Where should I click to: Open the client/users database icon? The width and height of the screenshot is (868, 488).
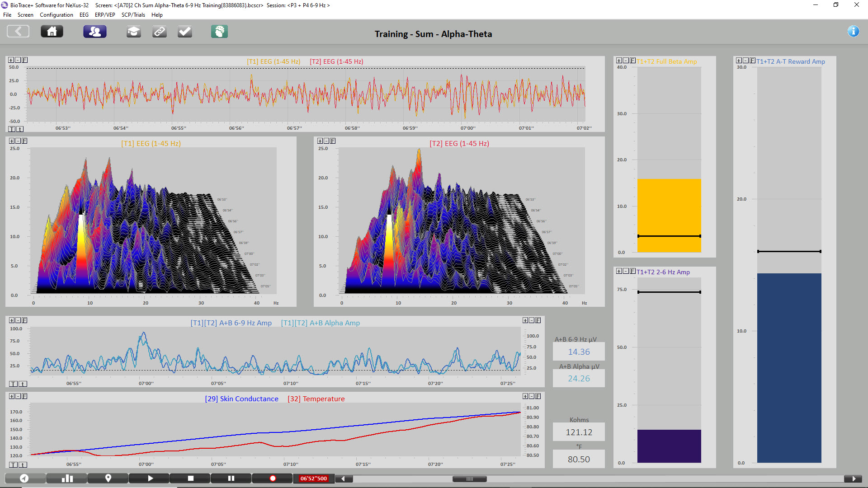[95, 32]
